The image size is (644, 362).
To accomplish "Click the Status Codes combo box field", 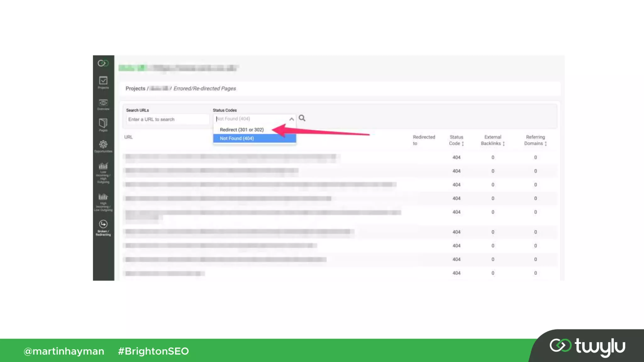I will coord(252,119).
